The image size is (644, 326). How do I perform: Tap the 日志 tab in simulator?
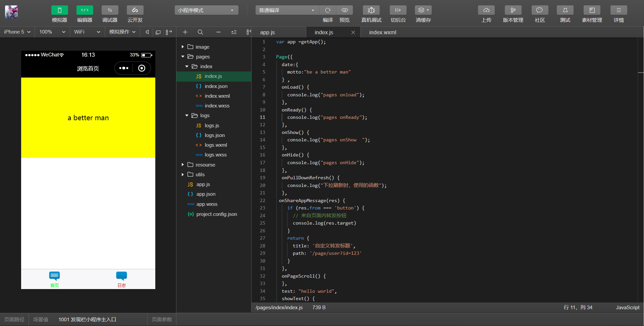point(121,279)
